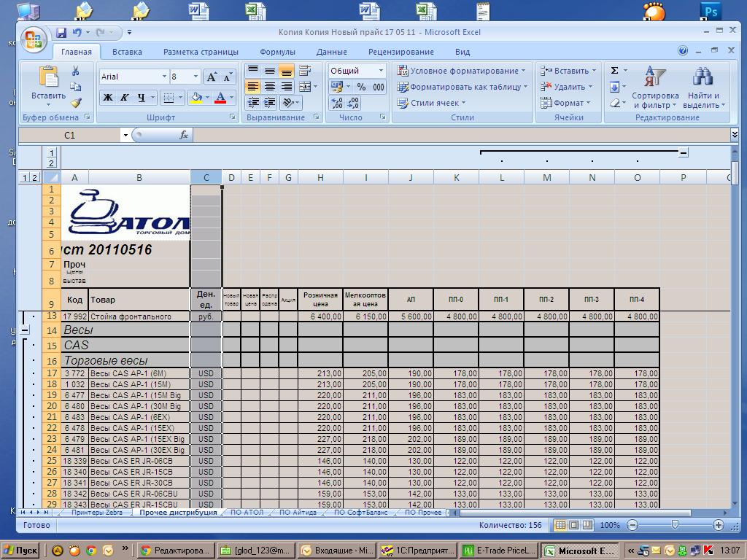747x560 pixels.
Task: Switch to sheet ПО АТОЛ
Action: [247, 513]
